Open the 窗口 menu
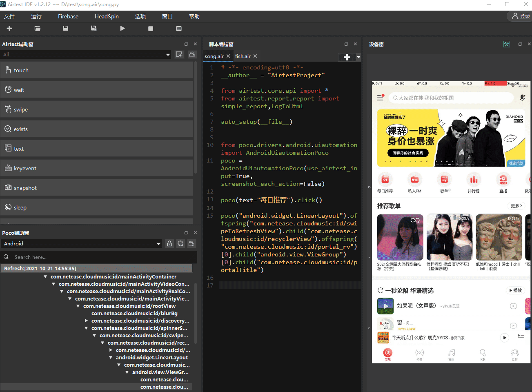This screenshot has width=532, height=392. (x=167, y=16)
